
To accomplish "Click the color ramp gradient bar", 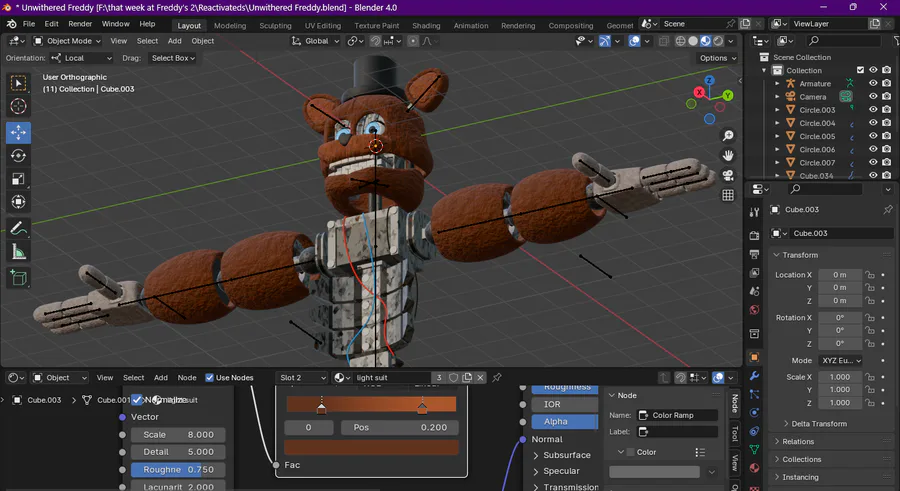I will coord(371,403).
